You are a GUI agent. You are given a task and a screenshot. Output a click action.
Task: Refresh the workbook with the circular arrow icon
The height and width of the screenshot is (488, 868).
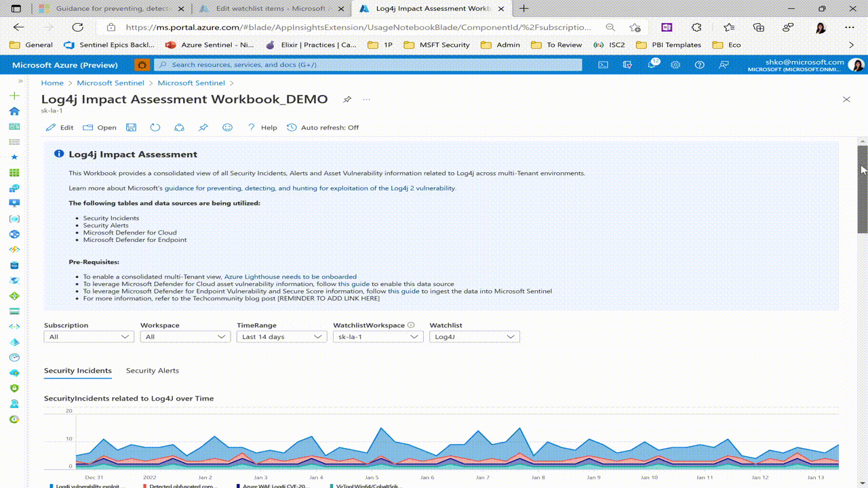point(155,127)
